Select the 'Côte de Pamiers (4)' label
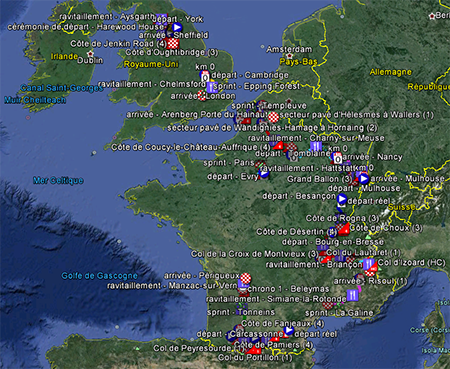This screenshot has height=369, width=450. tap(273, 345)
